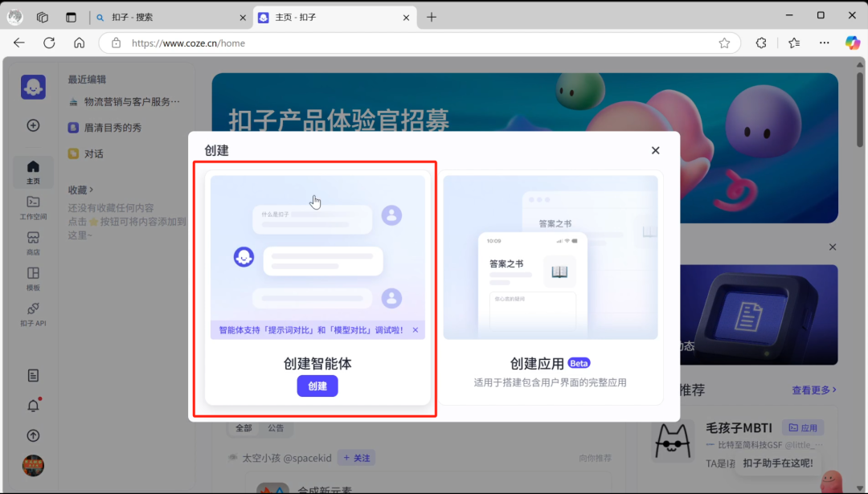This screenshot has width=868, height=494.
Task: Click the plus create icon in sidebar
Action: (x=33, y=125)
